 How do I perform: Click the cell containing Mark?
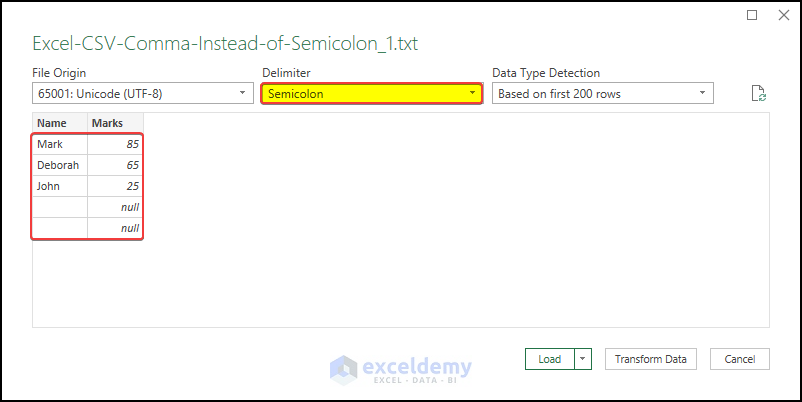pos(59,144)
